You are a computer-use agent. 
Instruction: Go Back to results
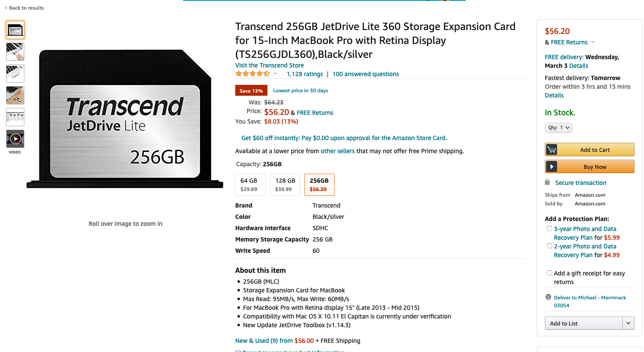click(24, 8)
